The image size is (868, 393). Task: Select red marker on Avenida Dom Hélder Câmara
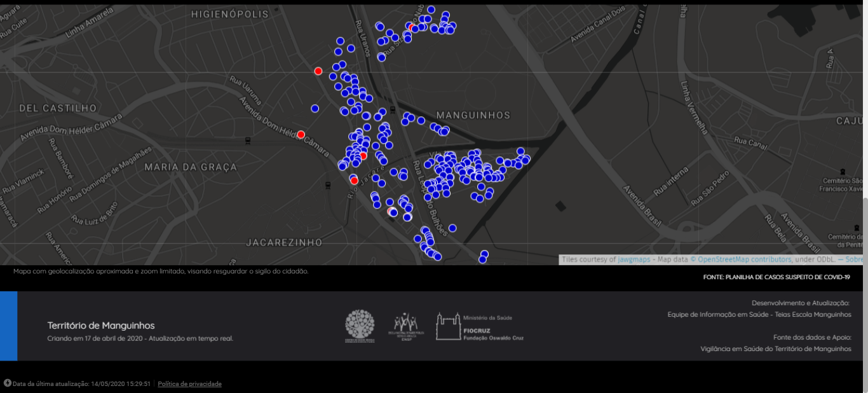click(x=301, y=134)
